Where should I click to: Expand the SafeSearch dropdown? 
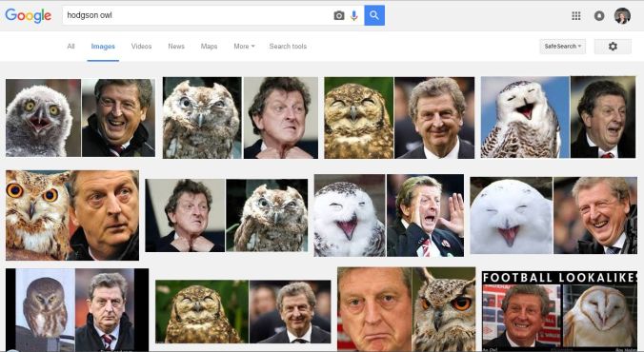coord(563,47)
